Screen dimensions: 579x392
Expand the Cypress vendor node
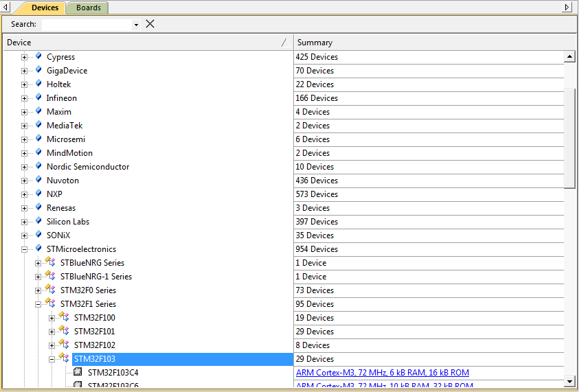coord(24,57)
